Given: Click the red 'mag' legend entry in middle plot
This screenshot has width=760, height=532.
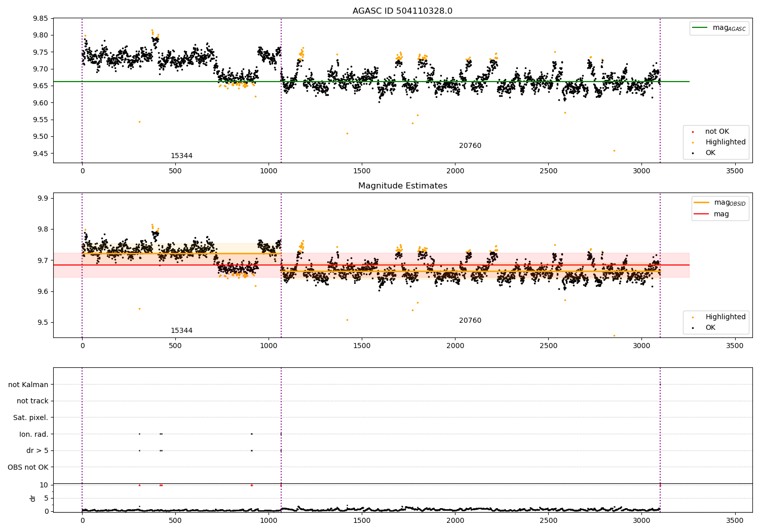Looking at the screenshot, I should tap(702, 214).
